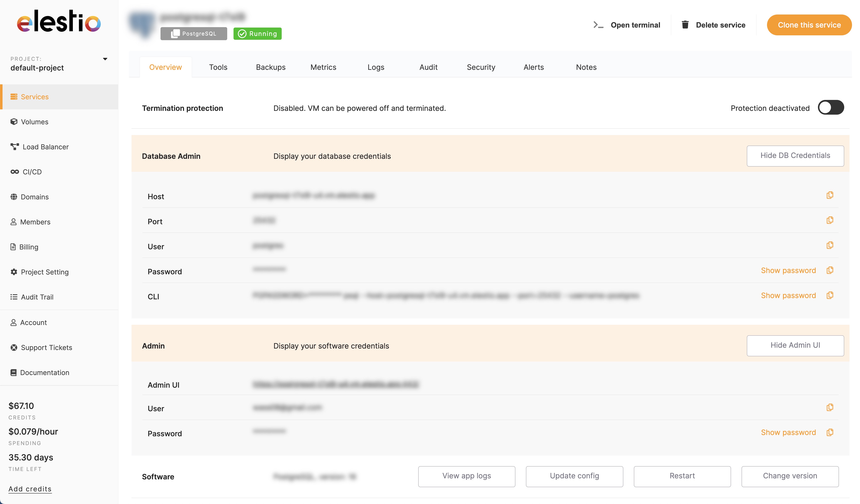Copy the database Port value
The image size is (860, 504).
coord(830,220)
